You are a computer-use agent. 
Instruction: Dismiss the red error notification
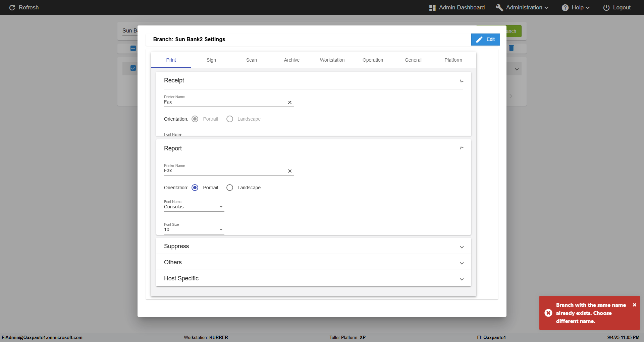(634, 305)
